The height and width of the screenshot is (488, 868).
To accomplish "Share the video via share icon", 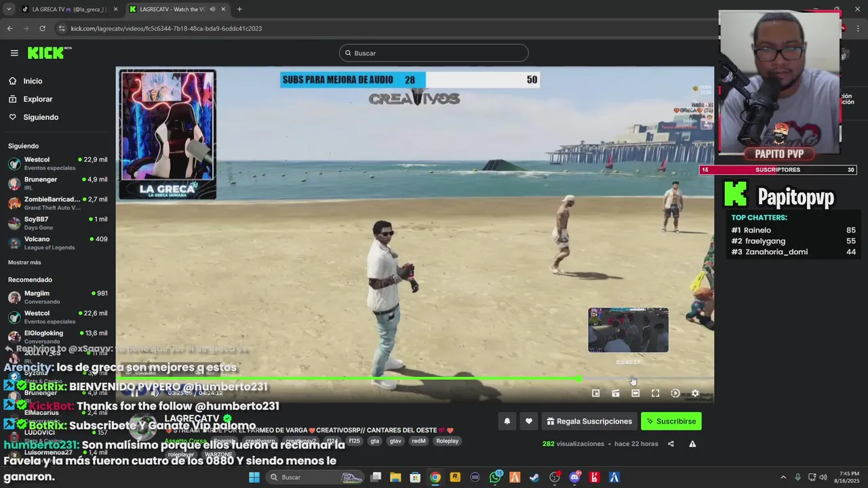I will (x=671, y=444).
